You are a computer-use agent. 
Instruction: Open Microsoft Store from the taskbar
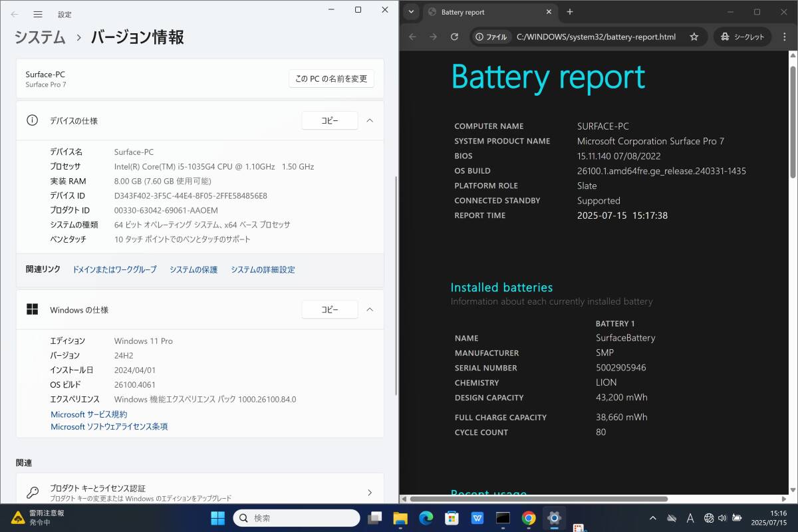click(452, 517)
